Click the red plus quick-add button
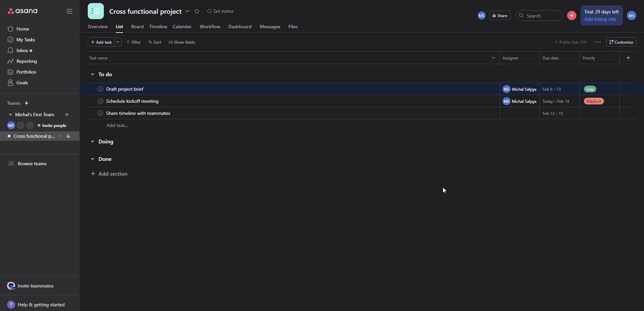Image resolution: width=644 pixels, height=311 pixels. click(x=571, y=15)
